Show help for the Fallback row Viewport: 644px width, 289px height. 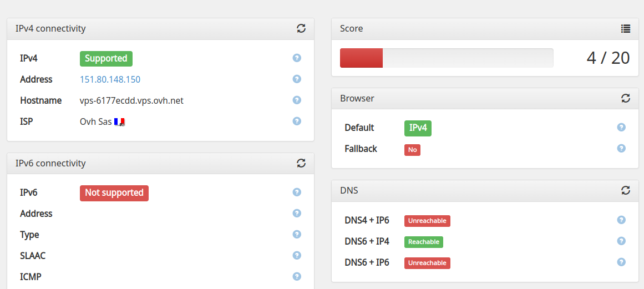point(621,148)
